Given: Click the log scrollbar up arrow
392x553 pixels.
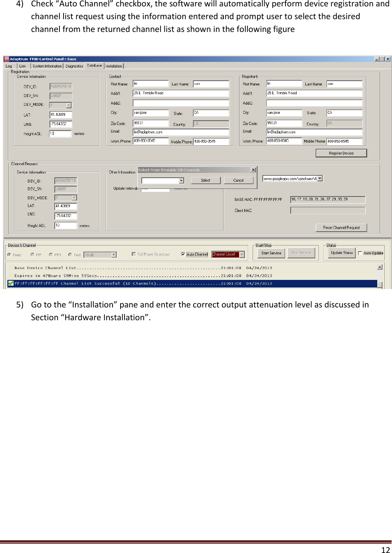Looking at the screenshot, I should tap(380, 267).
